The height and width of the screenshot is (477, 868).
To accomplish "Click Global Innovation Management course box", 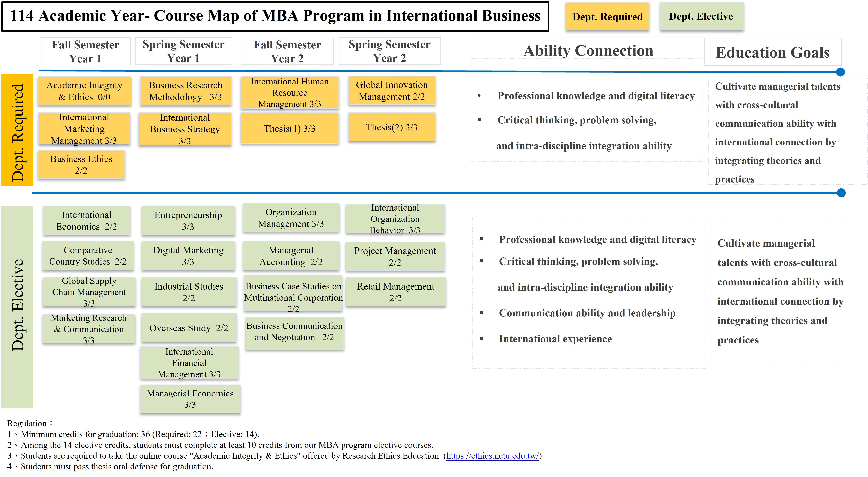I will coord(392,91).
